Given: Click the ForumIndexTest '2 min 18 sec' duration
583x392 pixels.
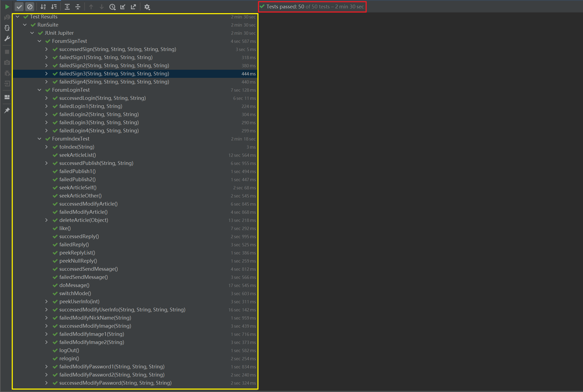Looking at the screenshot, I should click(x=243, y=139).
